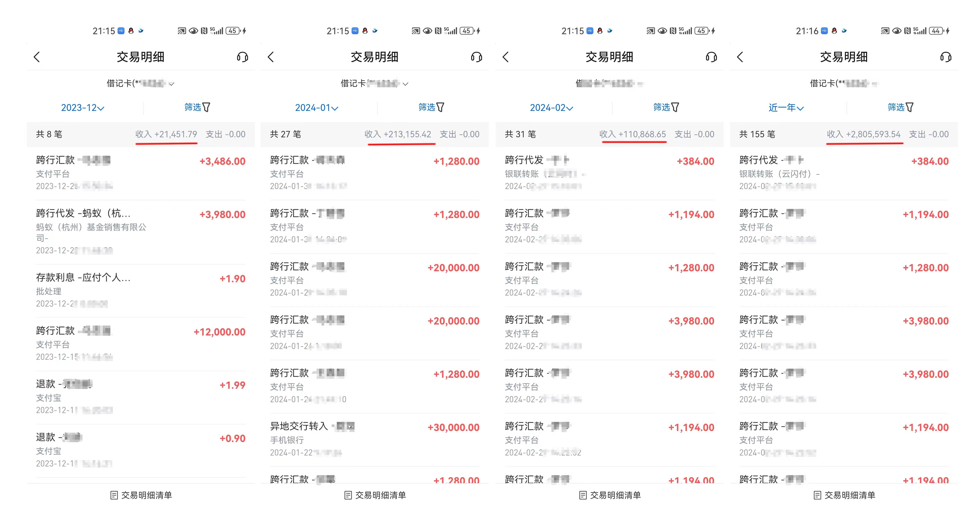Image resolution: width=980 pixels, height=514 pixels.
Task: Expand debit card selector in 2023-12 screen
Action: coord(140,83)
